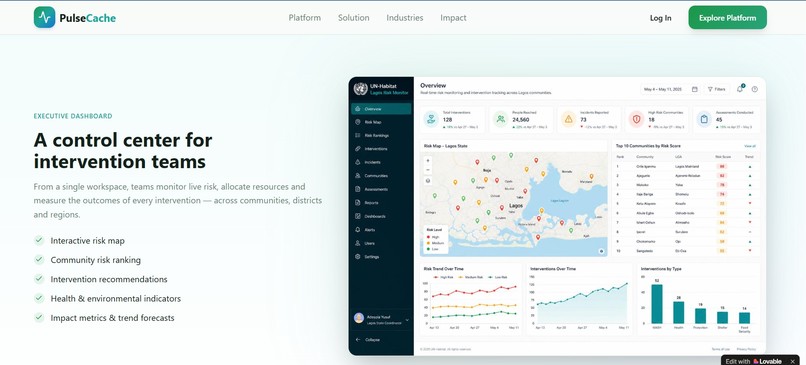The height and width of the screenshot is (365, 806).
Task: Toggle Medium Risk series in Risk Trend legend
Action: pos(469,277)
